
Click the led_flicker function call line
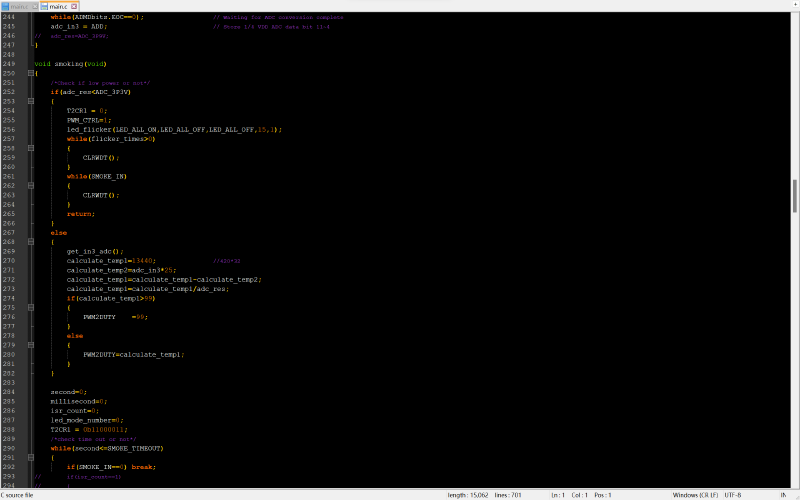[x=174, y=130]
